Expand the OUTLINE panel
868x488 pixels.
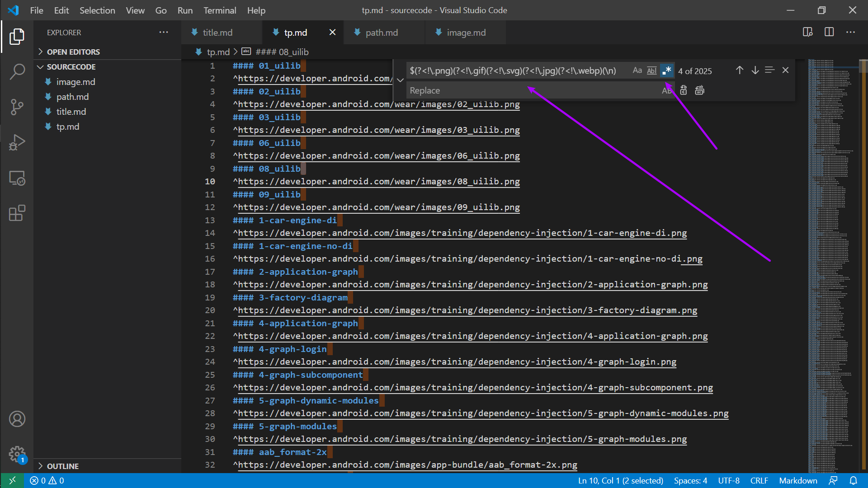(x=62, y=466)
